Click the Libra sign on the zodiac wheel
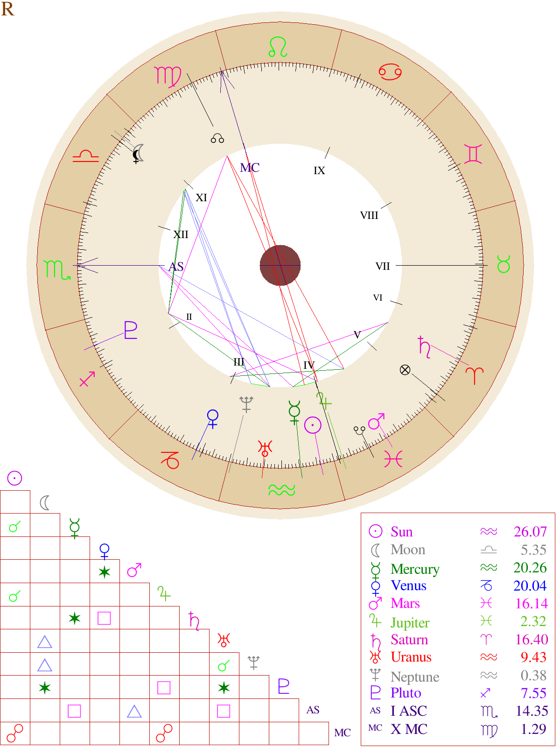 [86, 156]
